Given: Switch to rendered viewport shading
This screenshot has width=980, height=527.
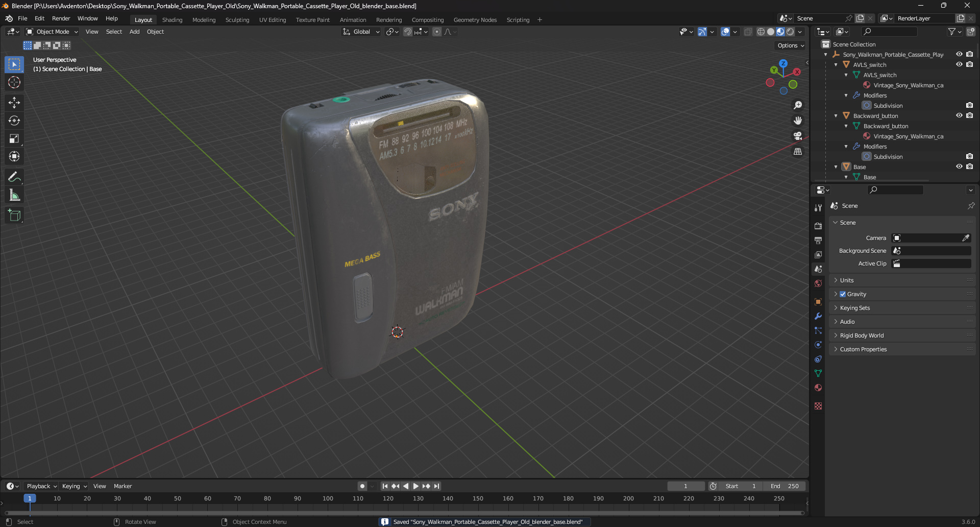Looking at the screenshot, I should (x=790, y=32).
